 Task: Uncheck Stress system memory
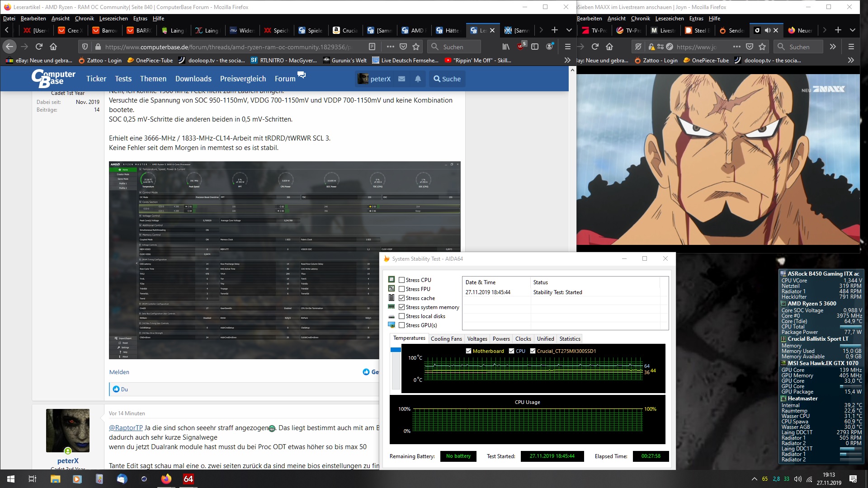pos(401,307)
